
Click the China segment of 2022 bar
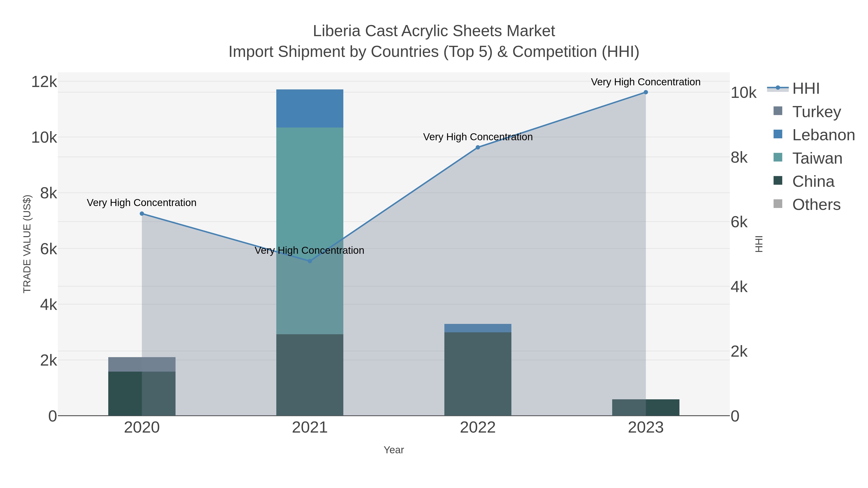478,374
